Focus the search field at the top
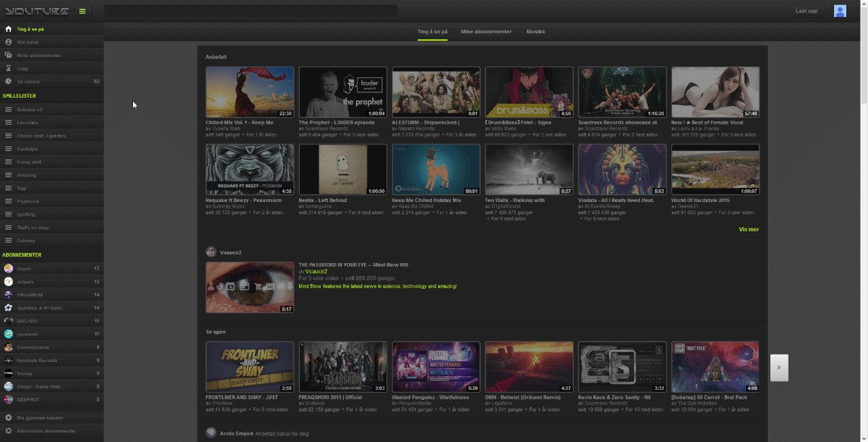Screen dimensions: 868x442 (251, 11)
